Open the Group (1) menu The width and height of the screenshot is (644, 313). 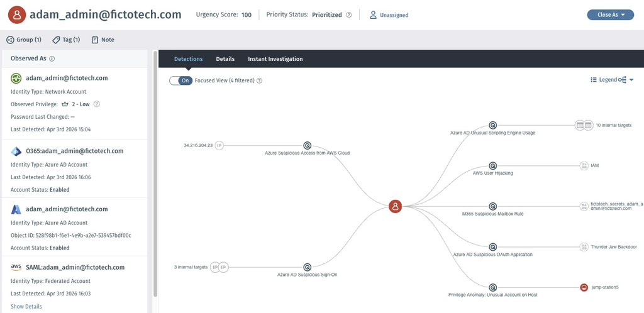point(24,40)
